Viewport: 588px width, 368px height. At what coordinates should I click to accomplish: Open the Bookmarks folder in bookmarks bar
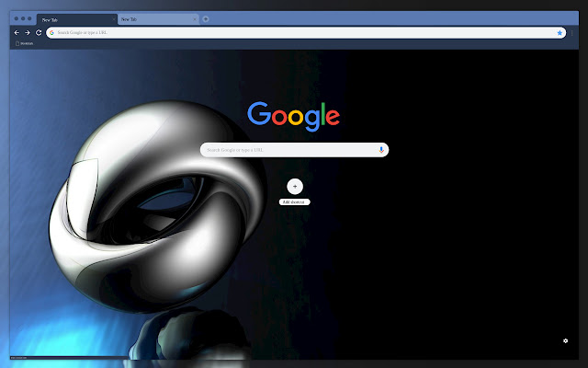click(x=25, y=43)
